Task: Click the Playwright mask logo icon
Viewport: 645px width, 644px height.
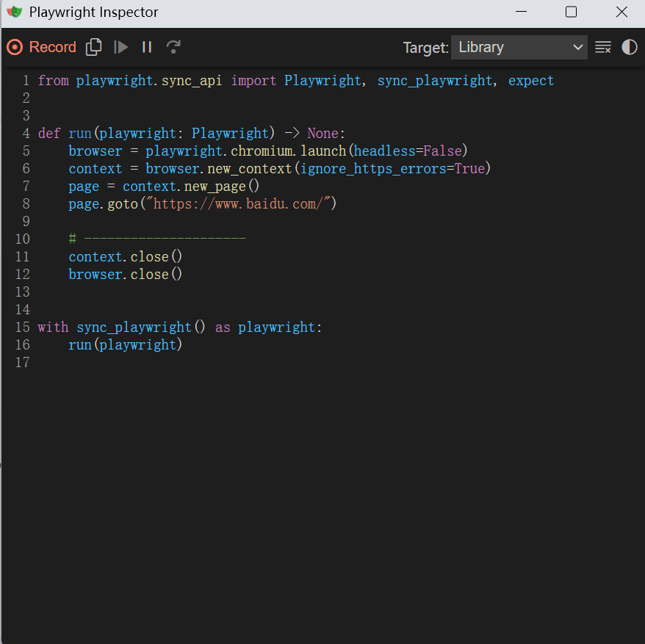Action: [x=15, y=12]
